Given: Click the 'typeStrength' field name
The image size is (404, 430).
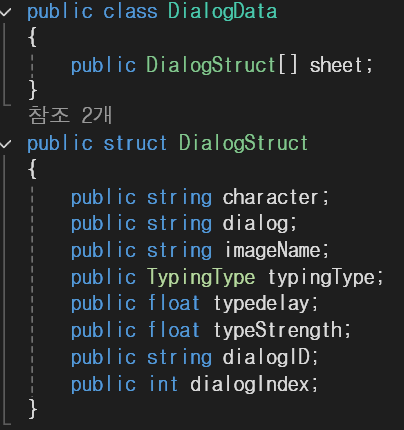Looking at the screenshot, I should click(x=278, y=331).
